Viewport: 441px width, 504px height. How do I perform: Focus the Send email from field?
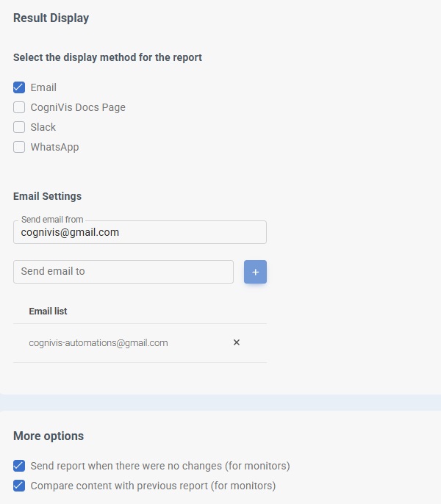[x=140, y=232]
